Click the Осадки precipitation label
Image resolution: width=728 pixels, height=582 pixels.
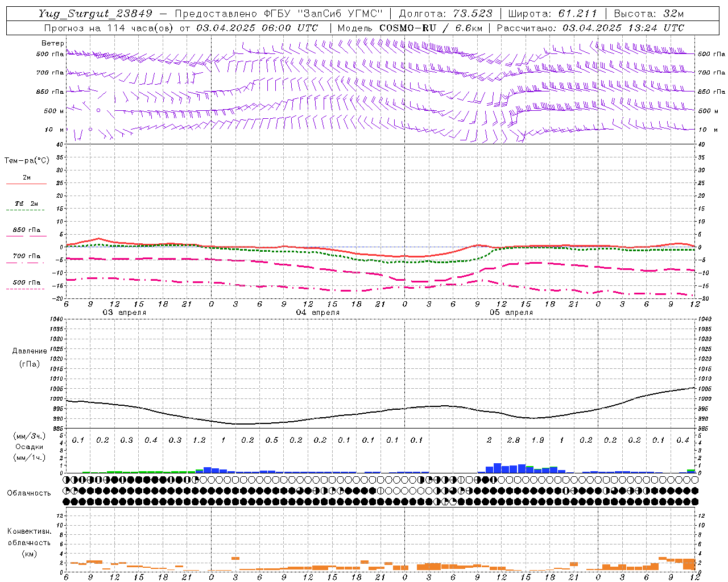(29, 447)
